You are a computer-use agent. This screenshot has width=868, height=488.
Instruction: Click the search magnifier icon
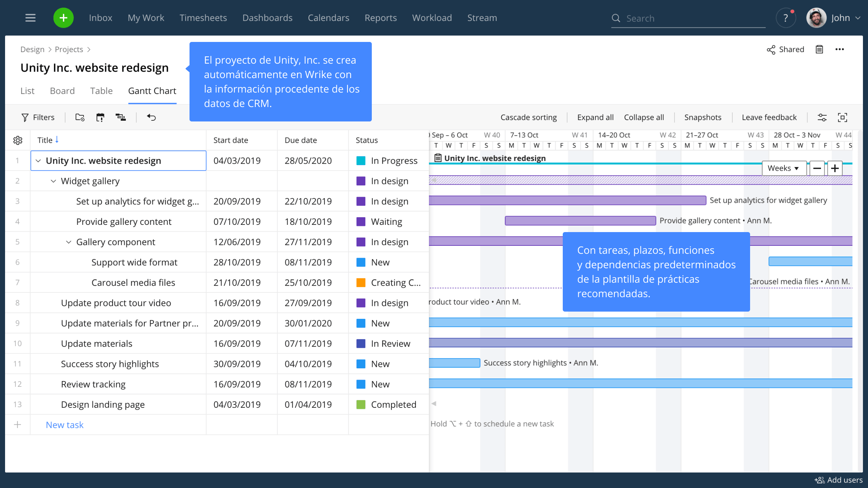[x=616, y=18]
